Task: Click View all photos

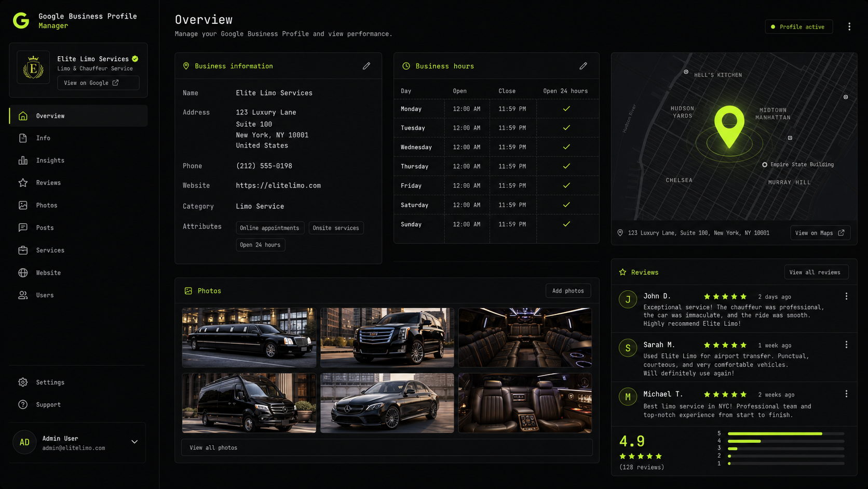Action: 387,447
